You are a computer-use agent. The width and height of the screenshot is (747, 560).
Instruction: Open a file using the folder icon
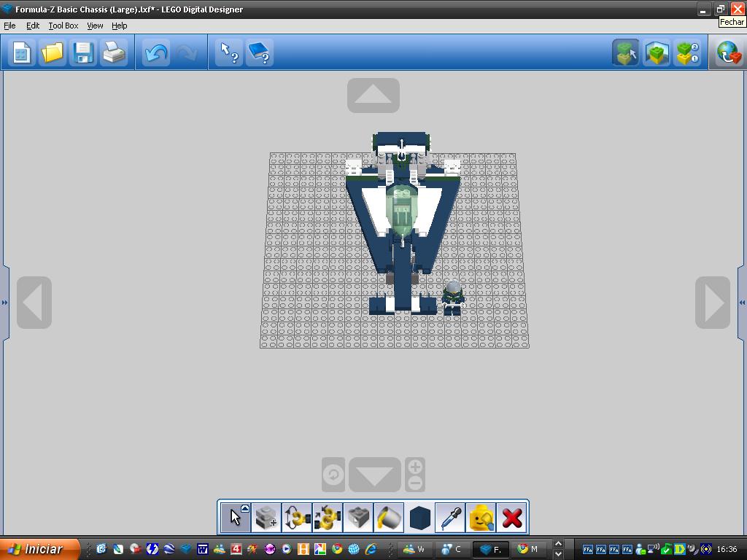52,52
